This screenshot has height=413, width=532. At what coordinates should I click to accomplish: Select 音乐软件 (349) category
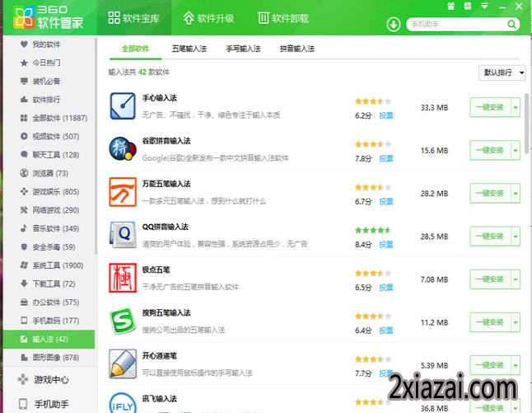49,228
